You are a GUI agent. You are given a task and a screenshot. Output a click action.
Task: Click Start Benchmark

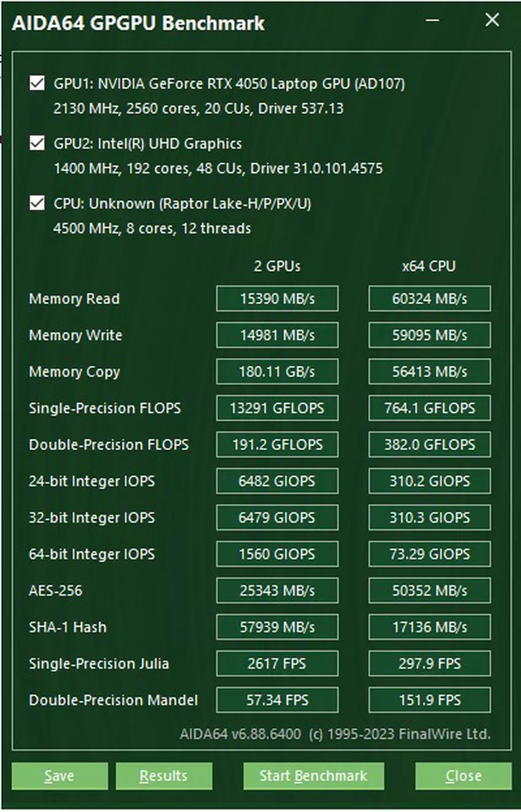(313, 776)
